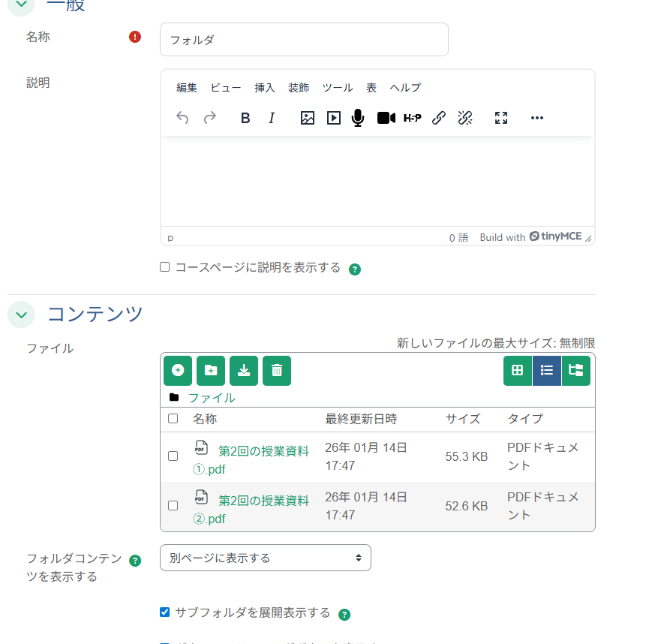Open the 挿入 menu in the editor
Screen dimensions: 661x644
click(x=264, y=88)
